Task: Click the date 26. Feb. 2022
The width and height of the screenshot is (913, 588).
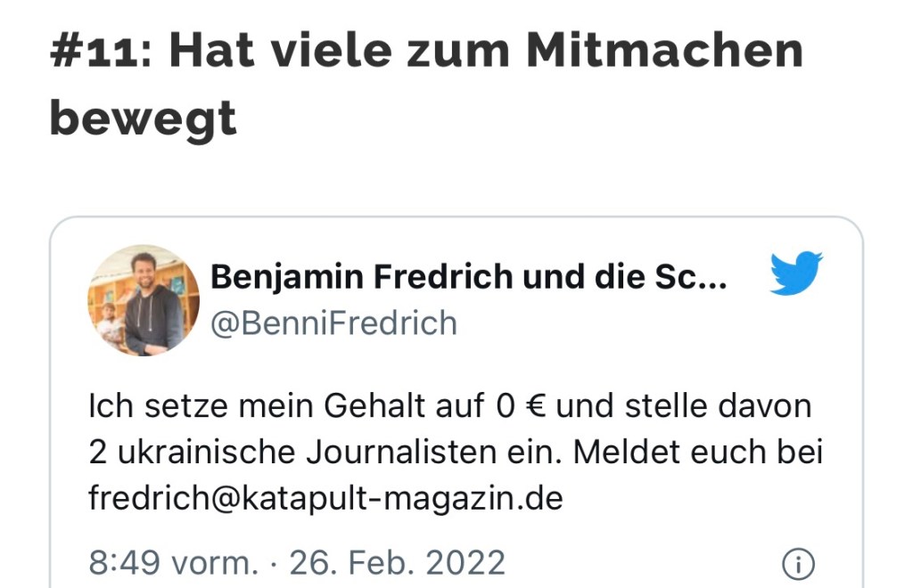Action: pos(398,563)
